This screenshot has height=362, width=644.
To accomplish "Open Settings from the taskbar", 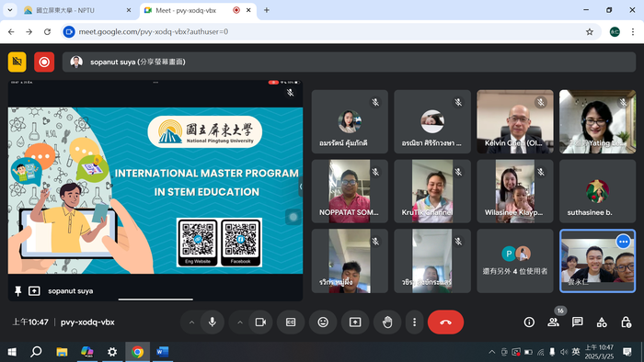I will tap(112, 352).
